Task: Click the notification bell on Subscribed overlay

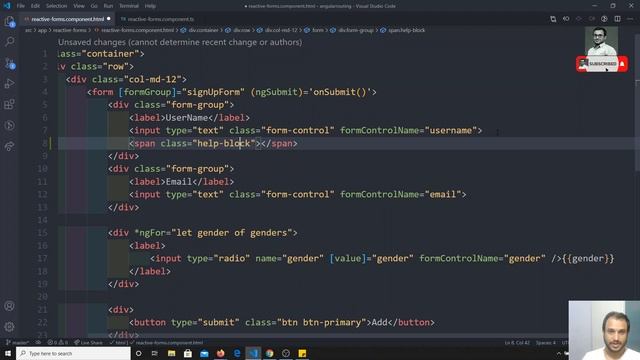Action: pyautogui.click(x=622, y=64)
